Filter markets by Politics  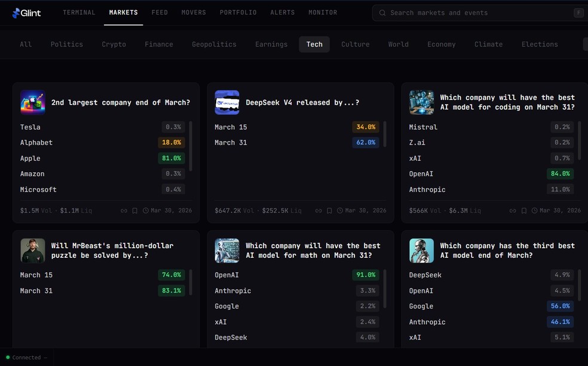[67, 44]
